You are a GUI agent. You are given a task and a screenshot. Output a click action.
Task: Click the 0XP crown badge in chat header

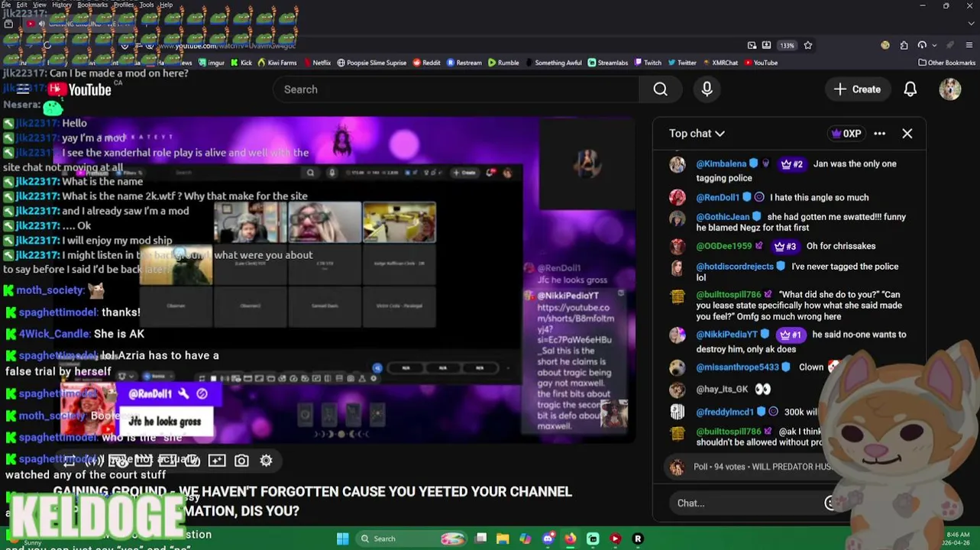click(x=846, y=134)
